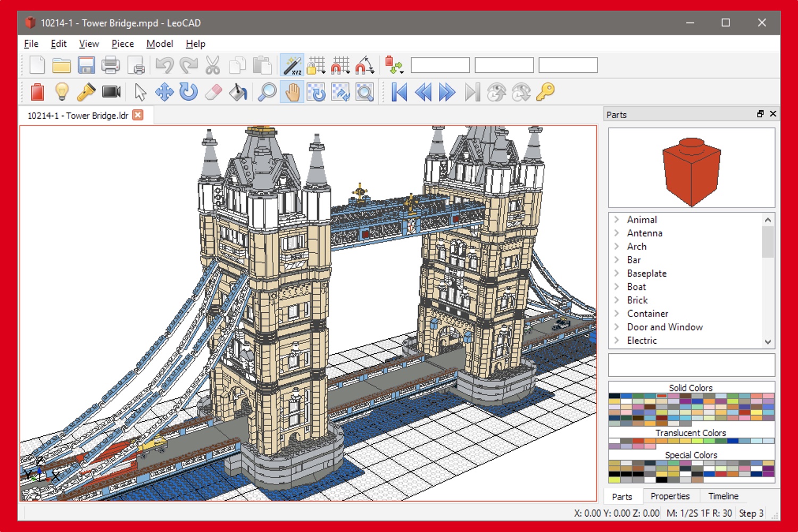
Task: Select the Spotlight flashlight tool
Action: [86, 92]
